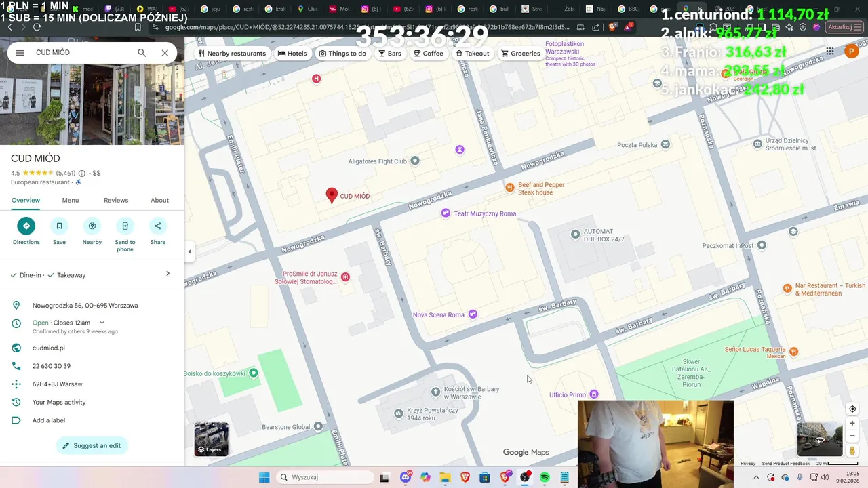Click Nar Restaurant Turkish marker
The height and width of the screenshot is (488, 868).
coord(787,288)
